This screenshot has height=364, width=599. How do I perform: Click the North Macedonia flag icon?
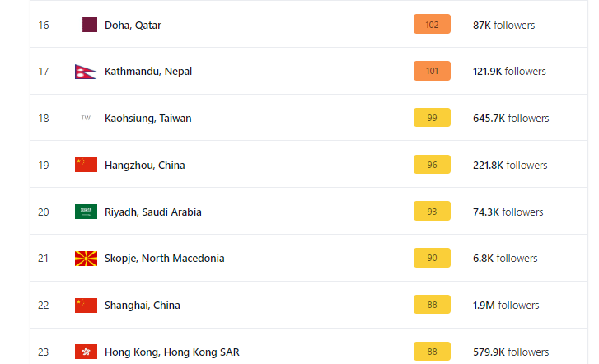pos(86,258)
